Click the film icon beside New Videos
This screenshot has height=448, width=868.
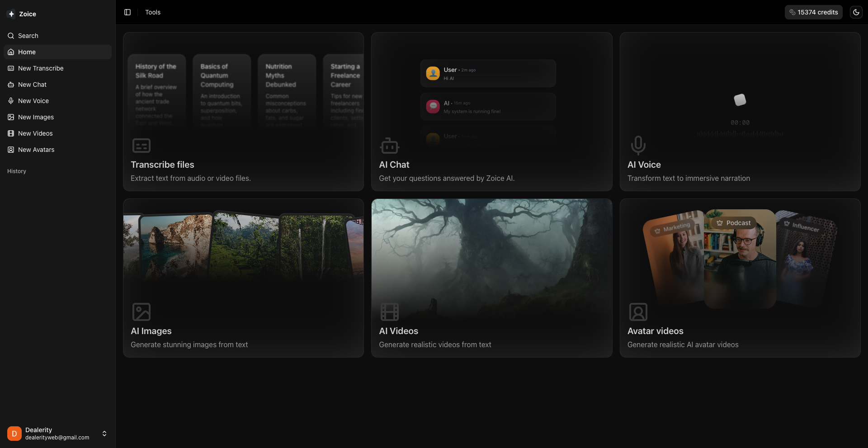click(11, 133)
